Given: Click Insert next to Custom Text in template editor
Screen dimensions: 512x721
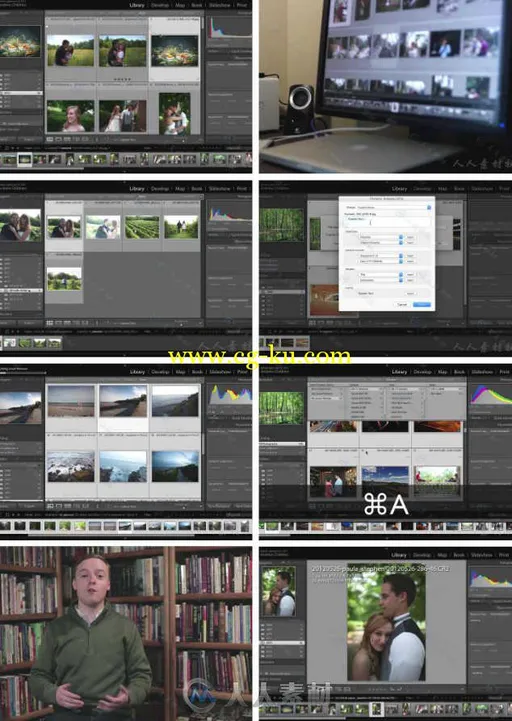Looking at the screenshot, I should click(x=410, y=293).
